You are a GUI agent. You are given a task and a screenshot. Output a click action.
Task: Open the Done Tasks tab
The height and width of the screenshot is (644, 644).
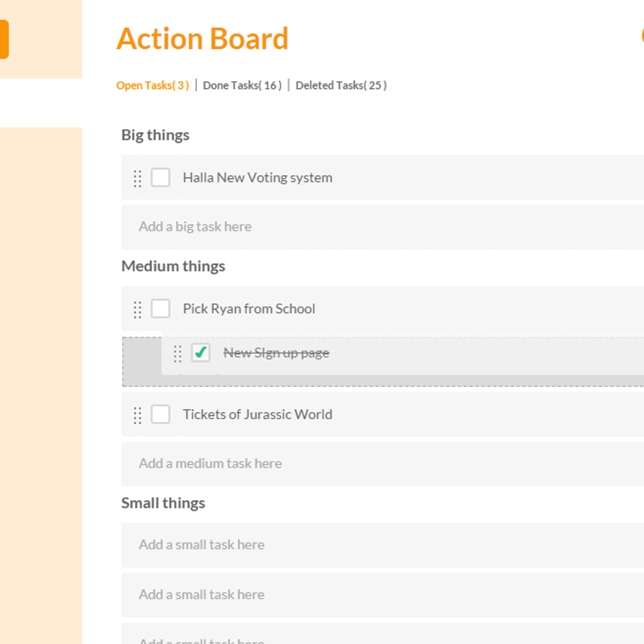point(242,85)
